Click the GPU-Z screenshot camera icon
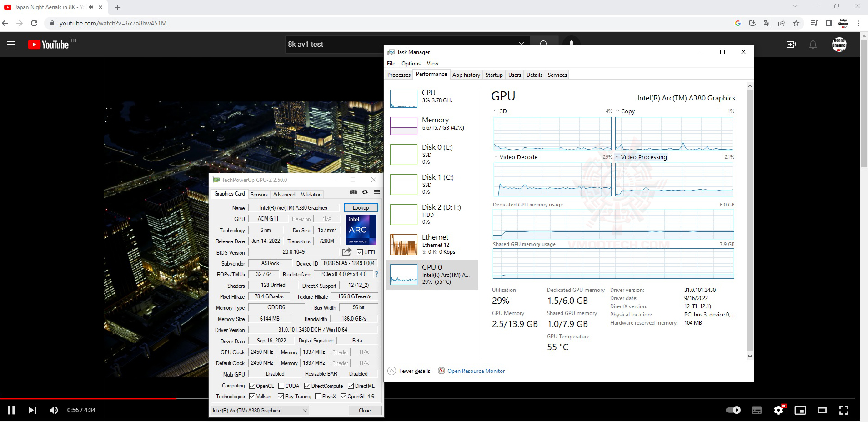 [x=353, y=192]
